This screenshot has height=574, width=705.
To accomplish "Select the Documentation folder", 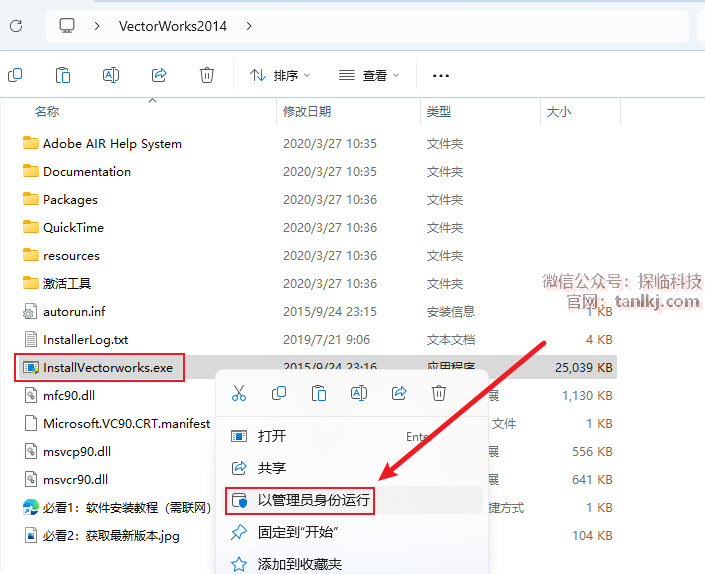I will click(x=87, y=172).
